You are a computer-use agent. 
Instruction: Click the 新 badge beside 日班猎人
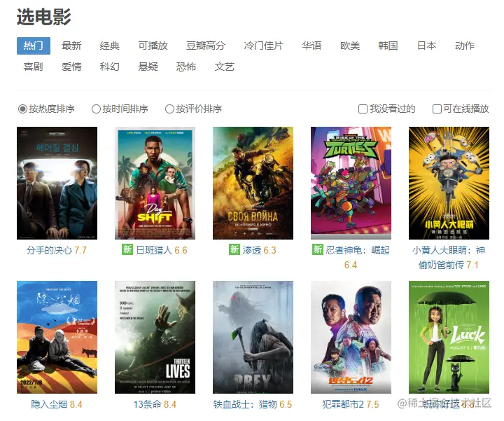click(127, 249)
